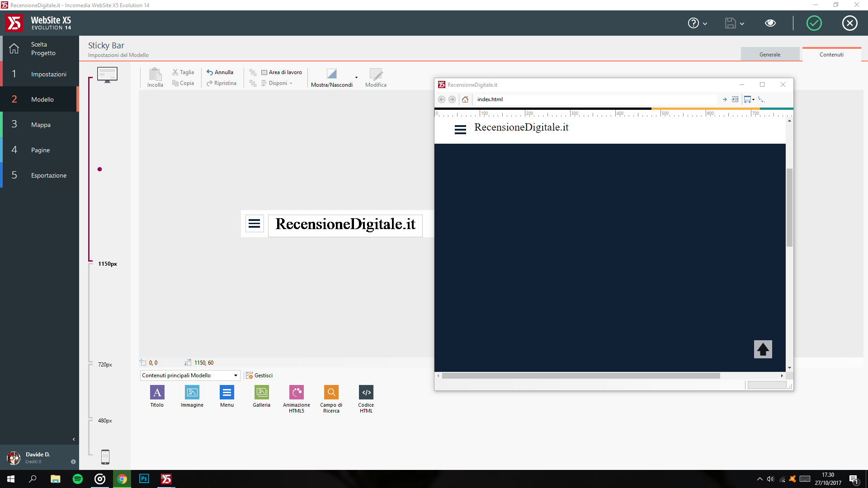Click the Mostra/Nascondi icon

pos(332,74)
